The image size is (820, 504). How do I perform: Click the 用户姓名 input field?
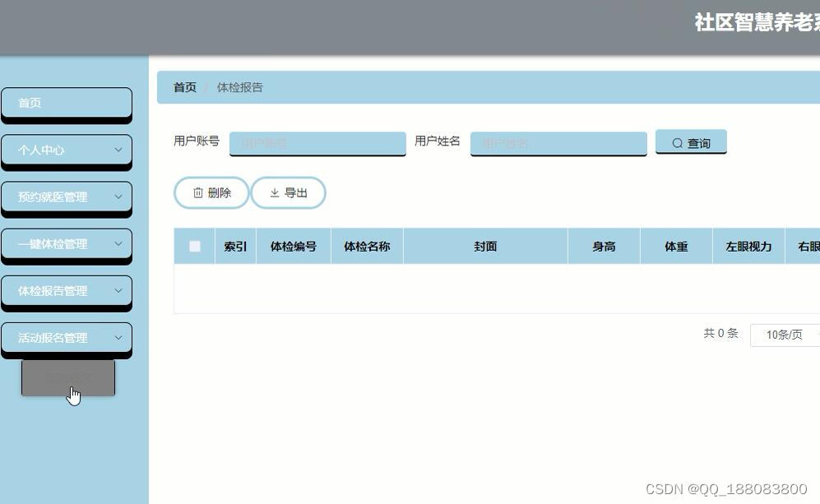558,142
